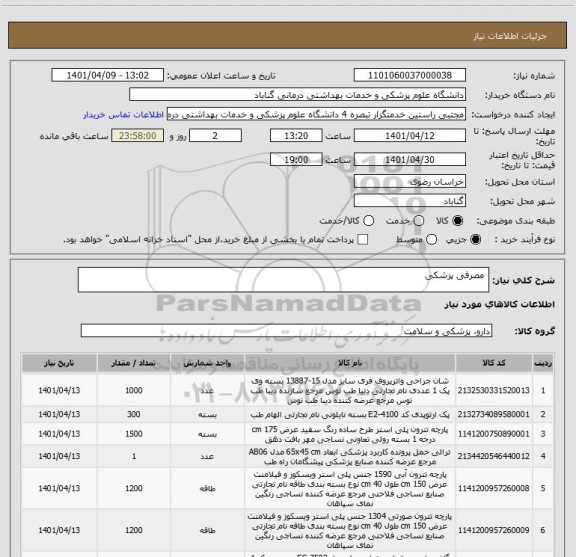Click the request creator field
576x557 pixels.
coord(316,114)
